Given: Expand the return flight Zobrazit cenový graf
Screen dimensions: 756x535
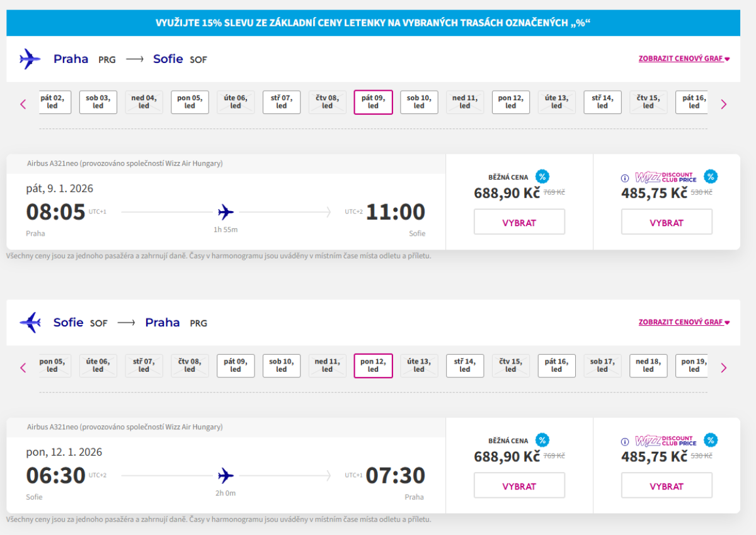Looking at the screenshot, I should [x=684, y=322].
